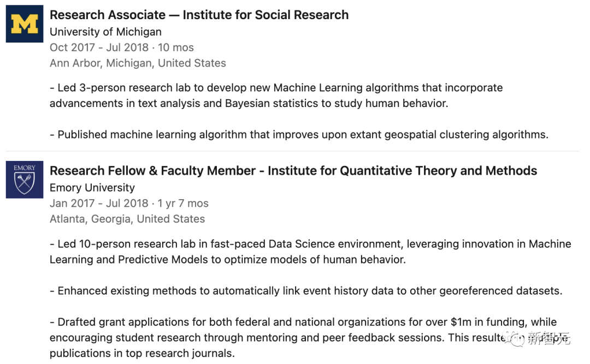Click the divider line between job entries

click(292, 151)
